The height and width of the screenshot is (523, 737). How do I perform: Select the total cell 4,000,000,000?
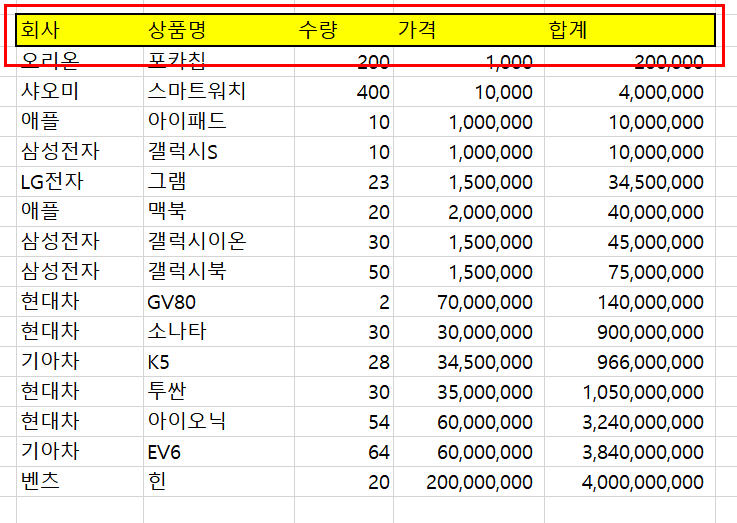629,482
